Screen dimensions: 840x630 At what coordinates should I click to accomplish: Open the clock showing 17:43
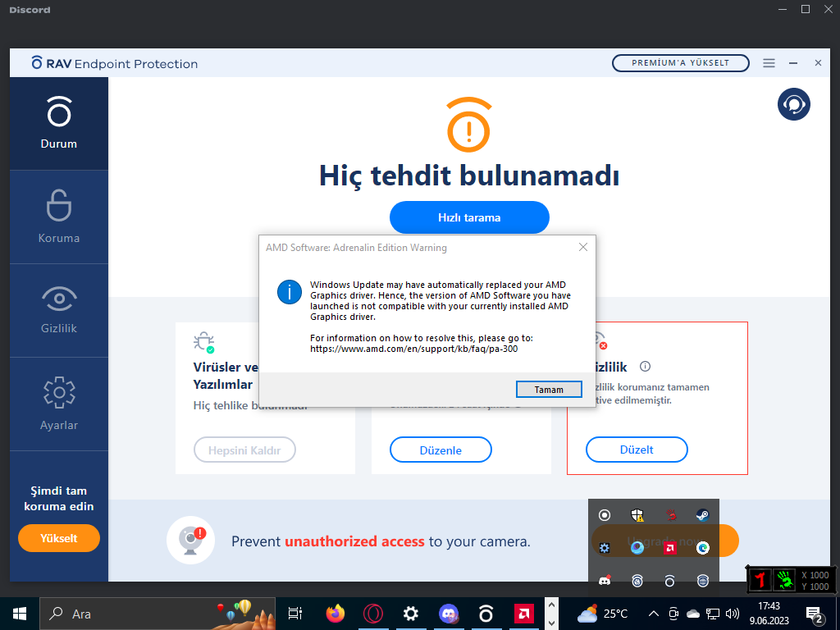pyautogui.click(x=769, y=614)
